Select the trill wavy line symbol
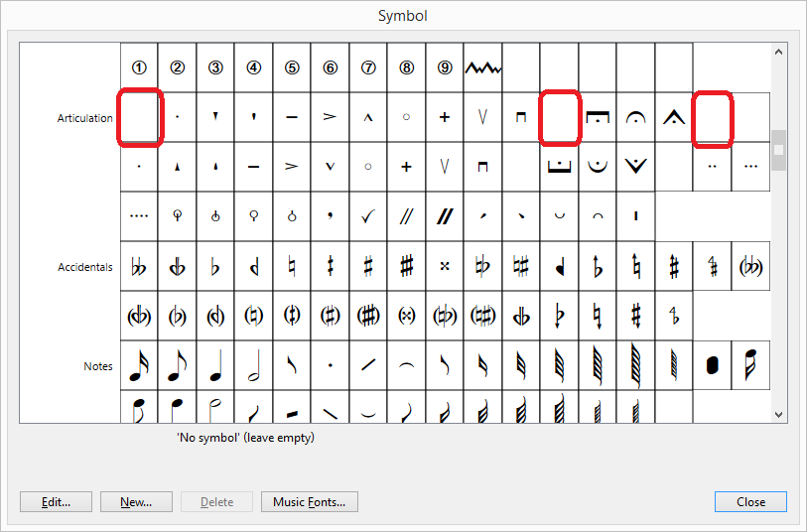Image resolution: width=807 pixels, height=532 pixels. tap(483, 68)
